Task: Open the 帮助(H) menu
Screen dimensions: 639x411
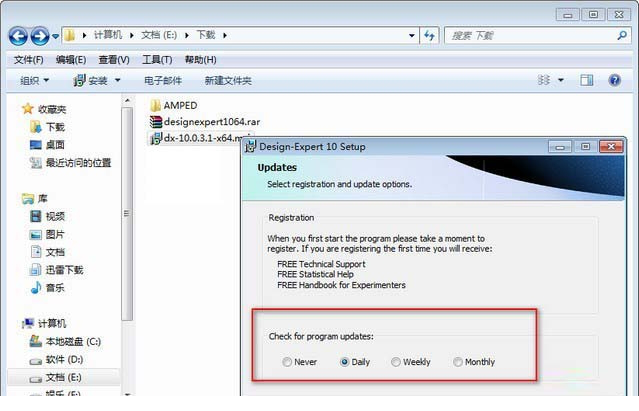Action: 201,60
